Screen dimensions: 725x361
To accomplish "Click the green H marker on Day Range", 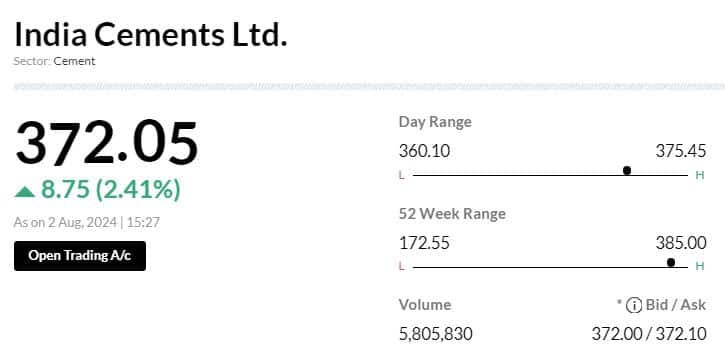I will click(x=700, y=175).
